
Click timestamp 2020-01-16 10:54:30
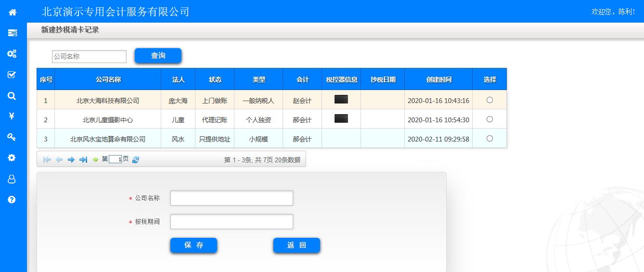(438, 120)
